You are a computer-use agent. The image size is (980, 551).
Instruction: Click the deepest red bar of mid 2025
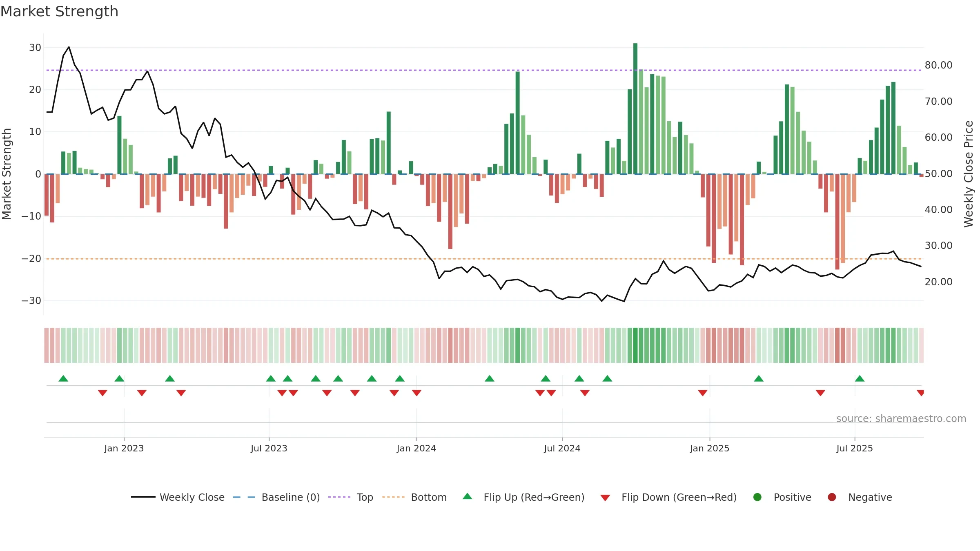pyautogui.click(x=837, y=222)
